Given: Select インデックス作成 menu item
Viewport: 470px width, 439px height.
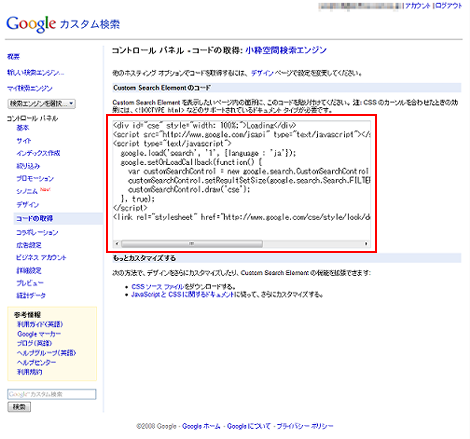Looking at the screenshot, I should click(38, 153).
